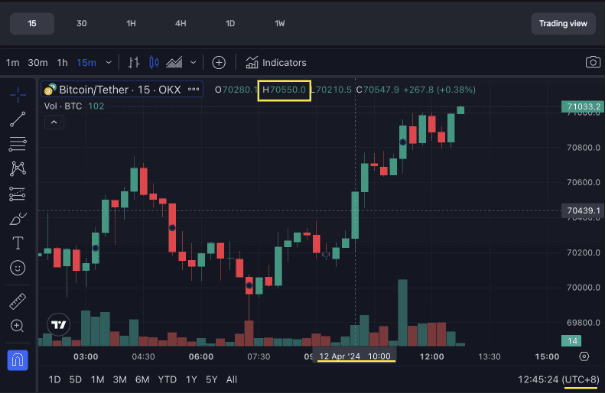Image resolution: width=606 pixels, height=393 pixels.
Task: Set date range to 5D
Action: [x=75, y=379]
